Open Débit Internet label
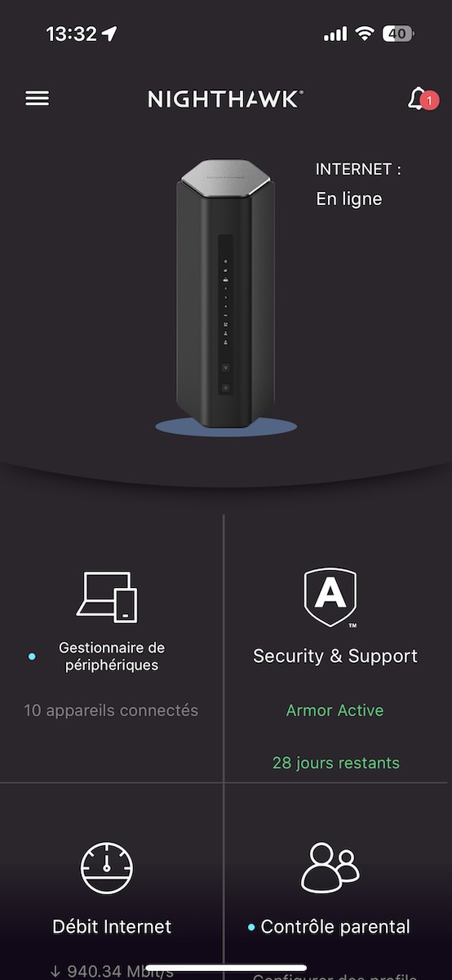 tap(112, 927)
